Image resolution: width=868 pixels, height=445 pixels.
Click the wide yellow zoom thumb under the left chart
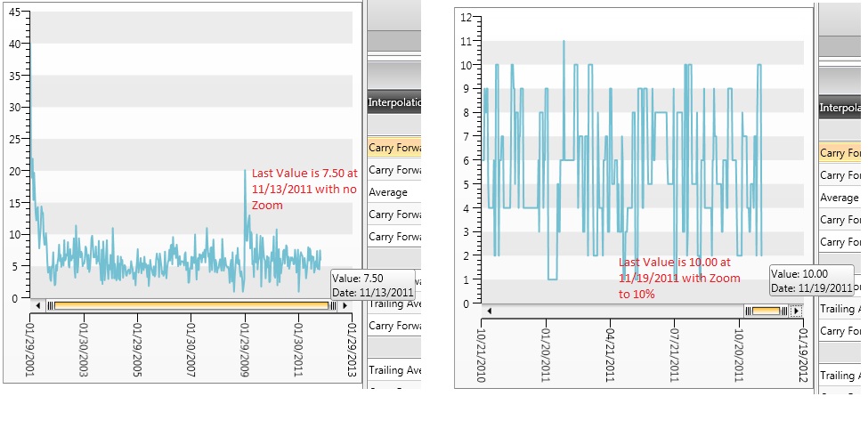tap(191, 305)
